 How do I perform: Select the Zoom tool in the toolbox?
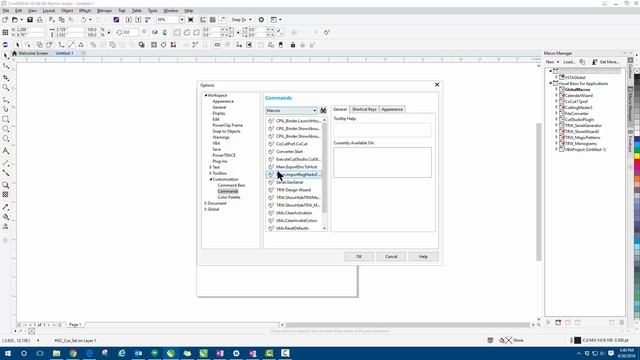tap(6, 87)
